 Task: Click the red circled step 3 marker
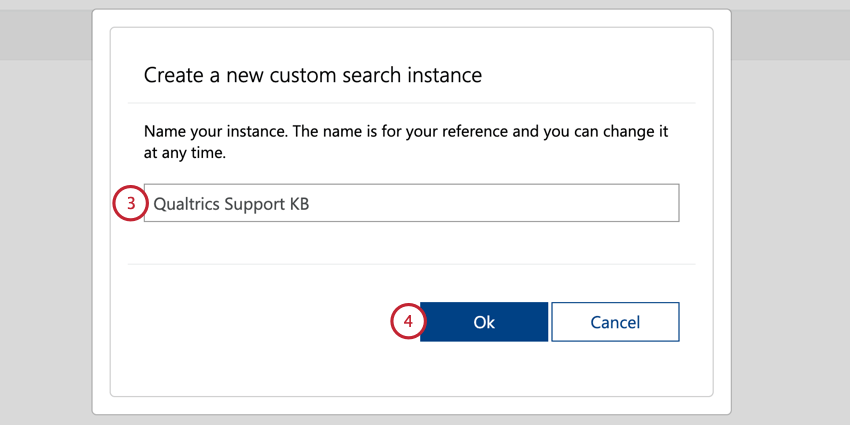130,203
